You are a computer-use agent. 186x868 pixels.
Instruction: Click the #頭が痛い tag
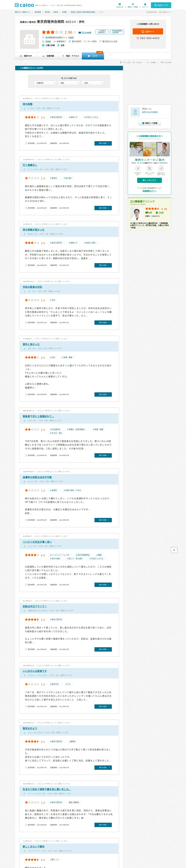[68, 178]
